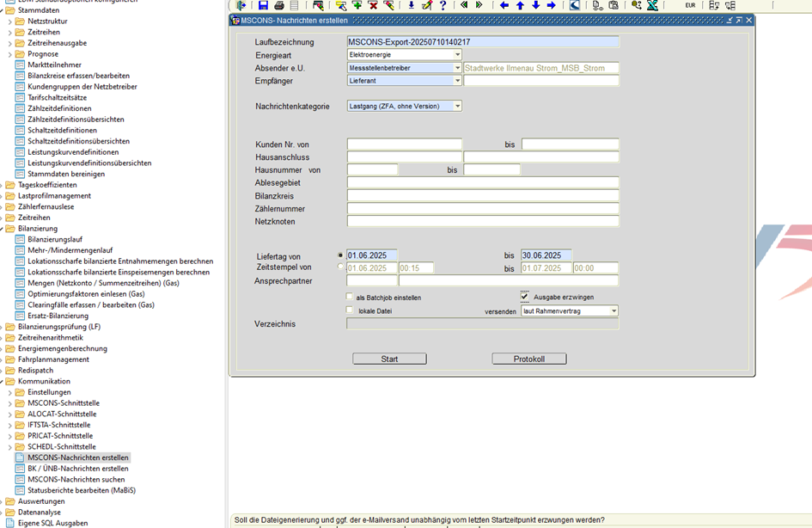Click the printer icon in the toolbar
812x528 pixels.
(279, 5)
